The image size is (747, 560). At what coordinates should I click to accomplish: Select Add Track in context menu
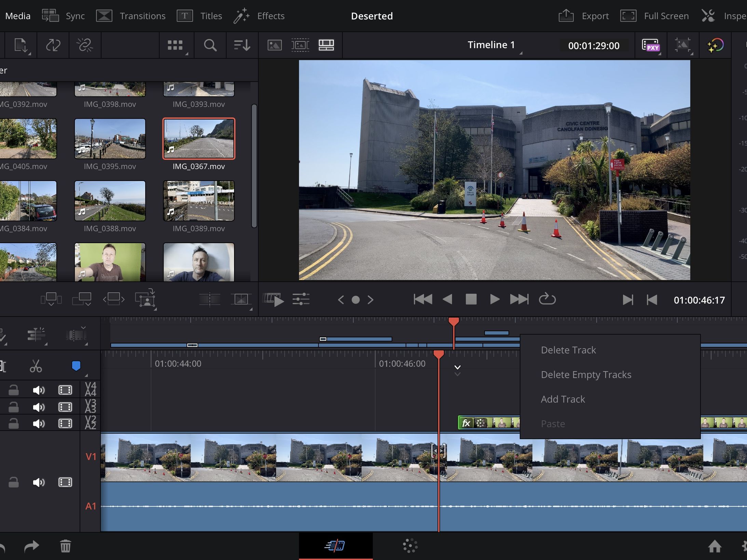click(562, 399)
